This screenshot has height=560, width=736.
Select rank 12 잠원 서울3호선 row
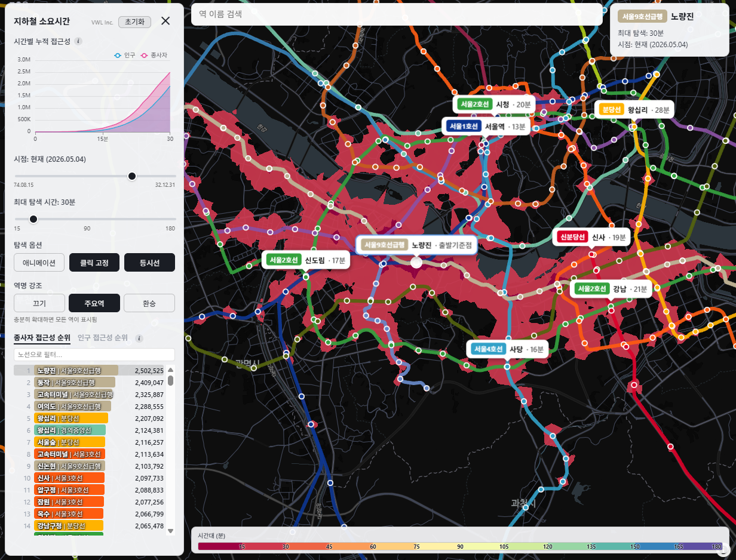(90, 502)
